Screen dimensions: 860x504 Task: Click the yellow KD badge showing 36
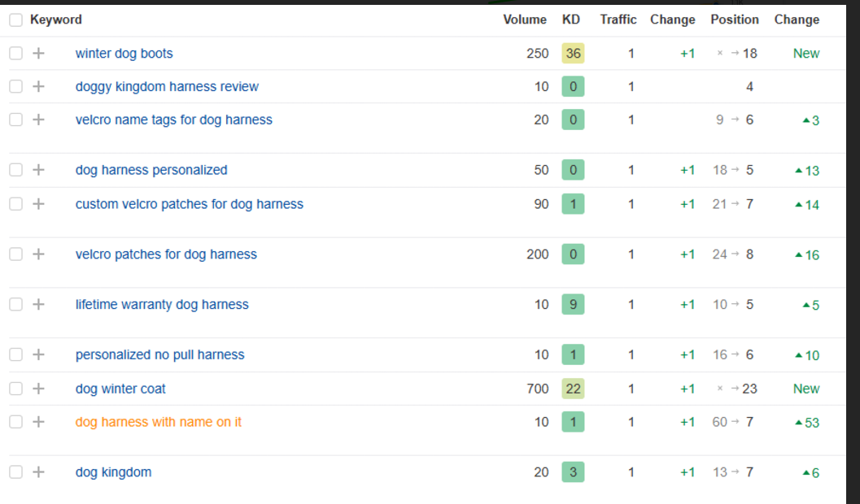point(573,54)
